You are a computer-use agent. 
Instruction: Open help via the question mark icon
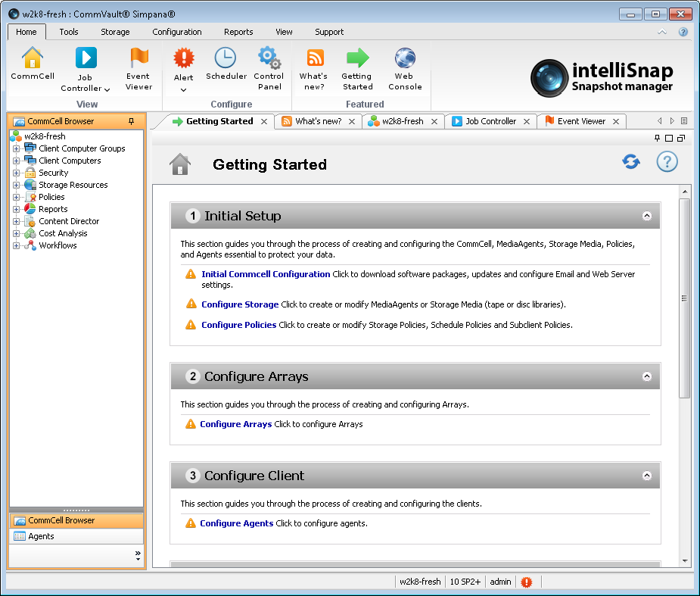tap(666, 161)
